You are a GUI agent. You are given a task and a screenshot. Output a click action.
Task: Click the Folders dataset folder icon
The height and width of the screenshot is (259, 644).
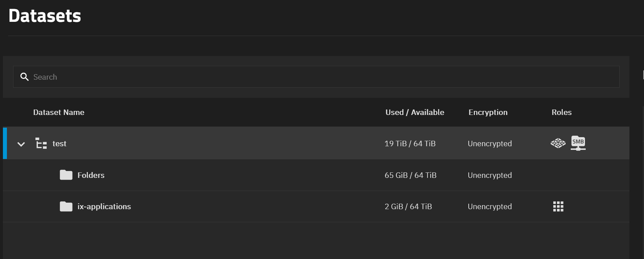[x=66, y=175]
